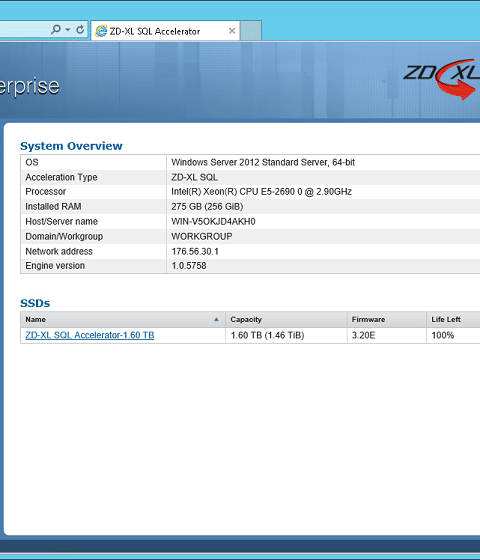Select the Network address value 176.56.30.1
The image size is (480, 560).
tap(195, 251)
